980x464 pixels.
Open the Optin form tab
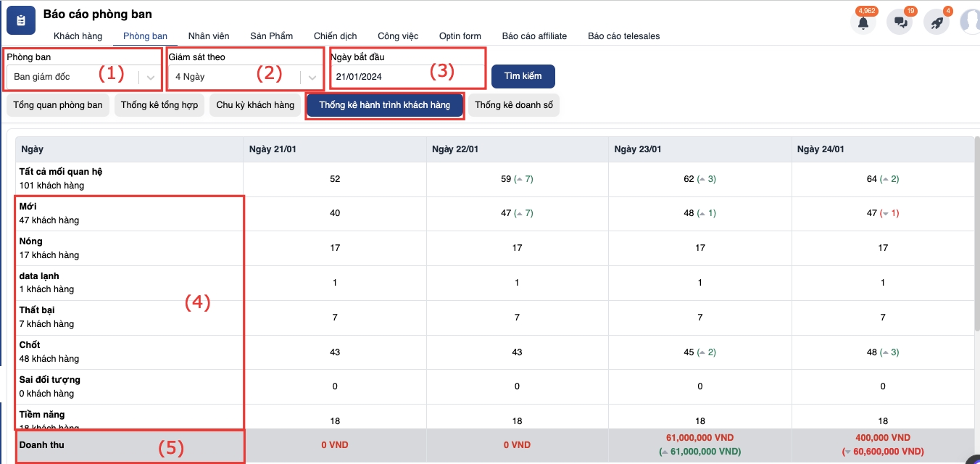pos(460,36)
